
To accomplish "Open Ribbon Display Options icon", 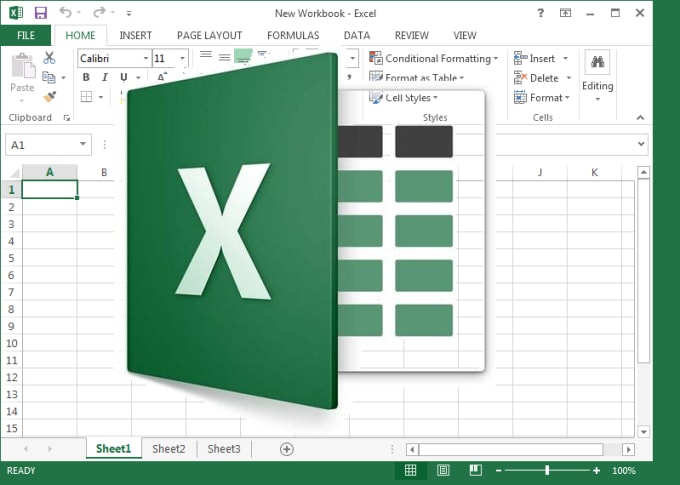I will point(565,13).
